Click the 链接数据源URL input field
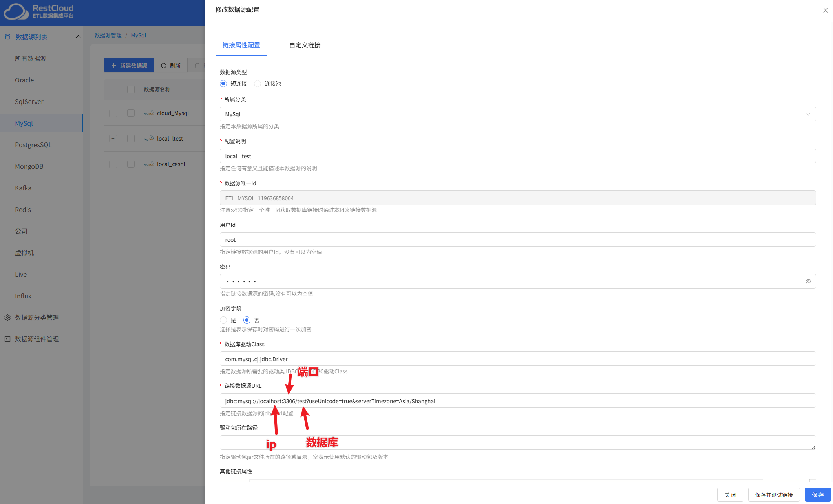The image size is (833, 504). coord(518,401)
